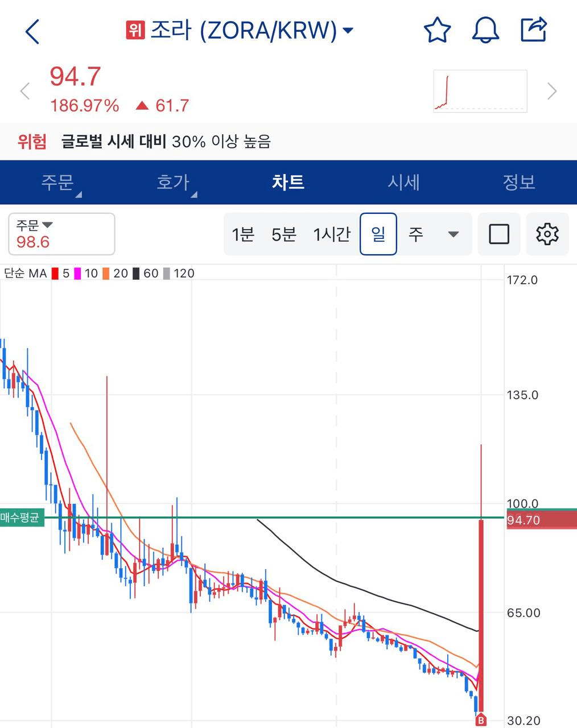The image size is (577, 728).
Task: Select the 1시간 chart interval
Action: 332,234
